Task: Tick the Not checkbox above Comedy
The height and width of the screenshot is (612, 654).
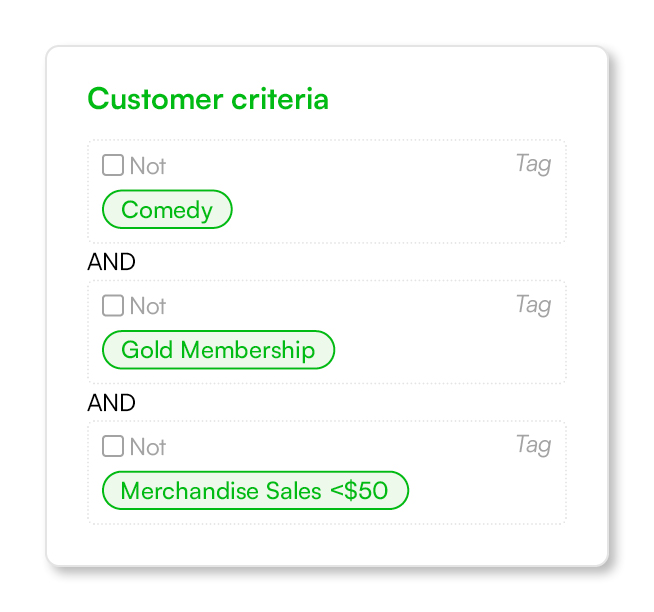Action: click(113, 165)
